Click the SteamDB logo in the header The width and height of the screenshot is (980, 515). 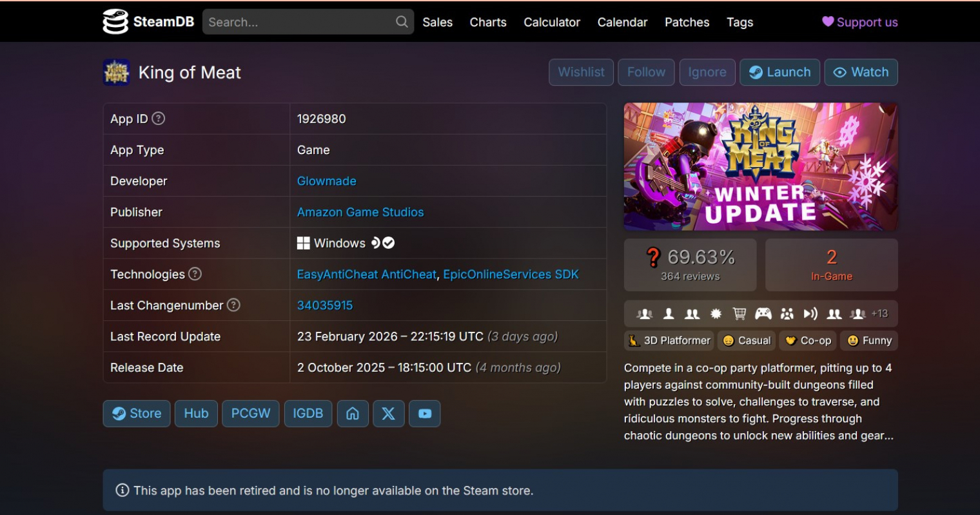(148, 22)
